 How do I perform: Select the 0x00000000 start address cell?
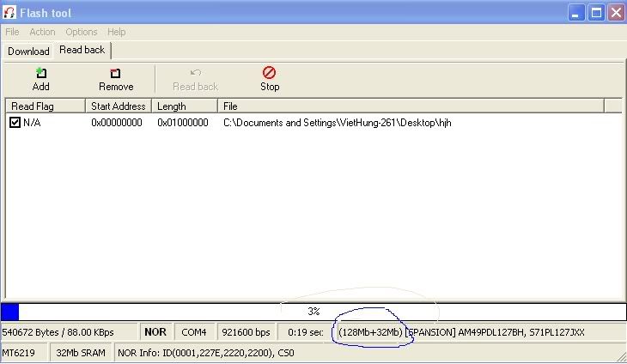coord(117,123)
